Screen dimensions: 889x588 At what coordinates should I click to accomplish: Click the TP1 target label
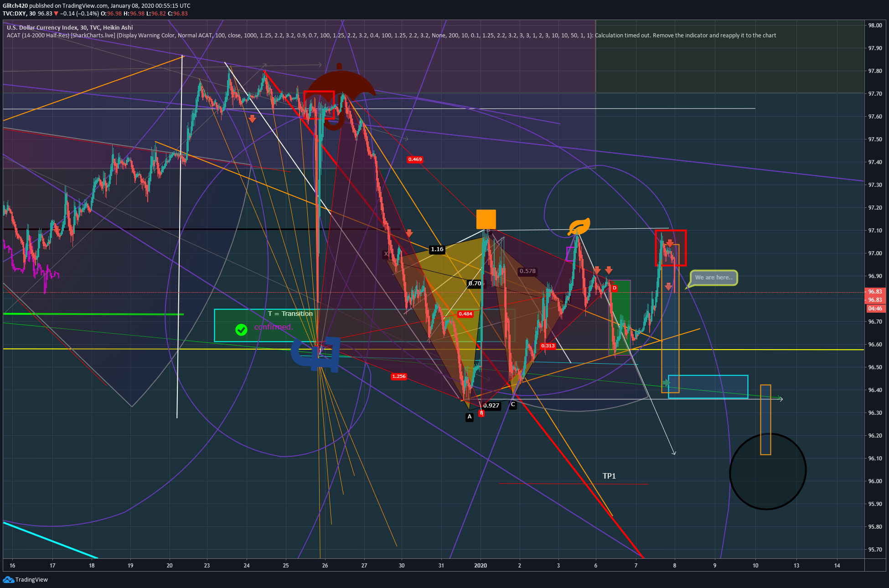coord(609,476)
